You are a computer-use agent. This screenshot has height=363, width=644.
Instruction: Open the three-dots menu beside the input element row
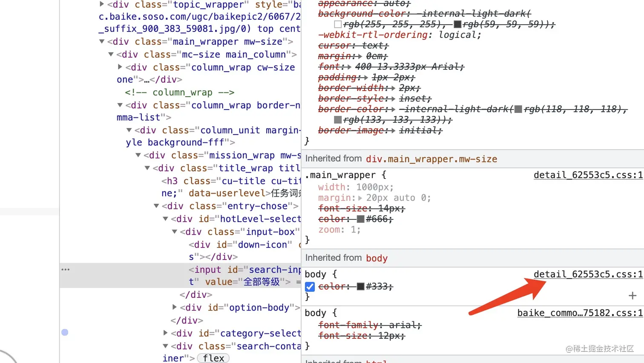tap(65, 269)
